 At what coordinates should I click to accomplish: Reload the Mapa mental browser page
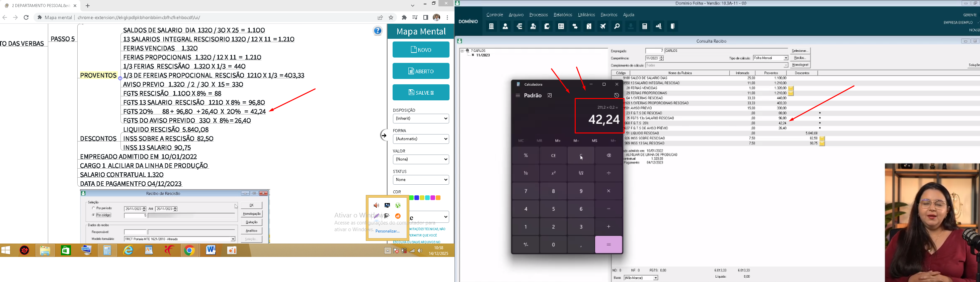point(26,17)
